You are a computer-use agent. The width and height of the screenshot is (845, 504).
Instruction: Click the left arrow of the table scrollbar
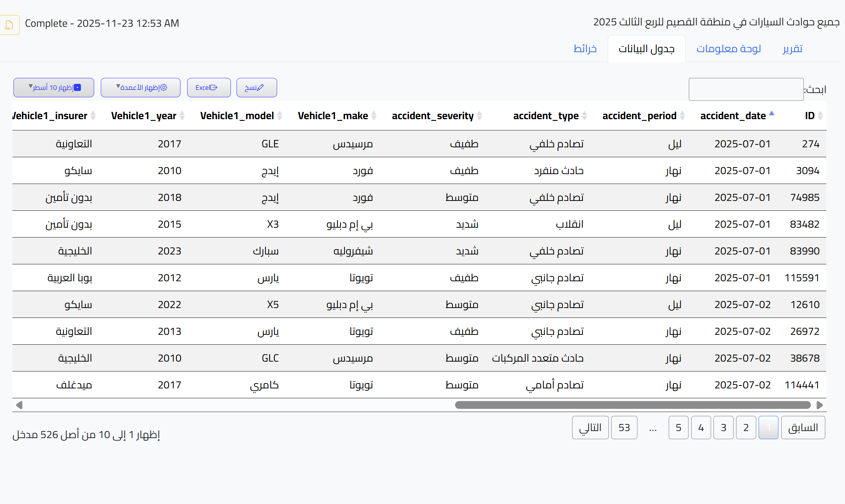[x=19, y=405]
